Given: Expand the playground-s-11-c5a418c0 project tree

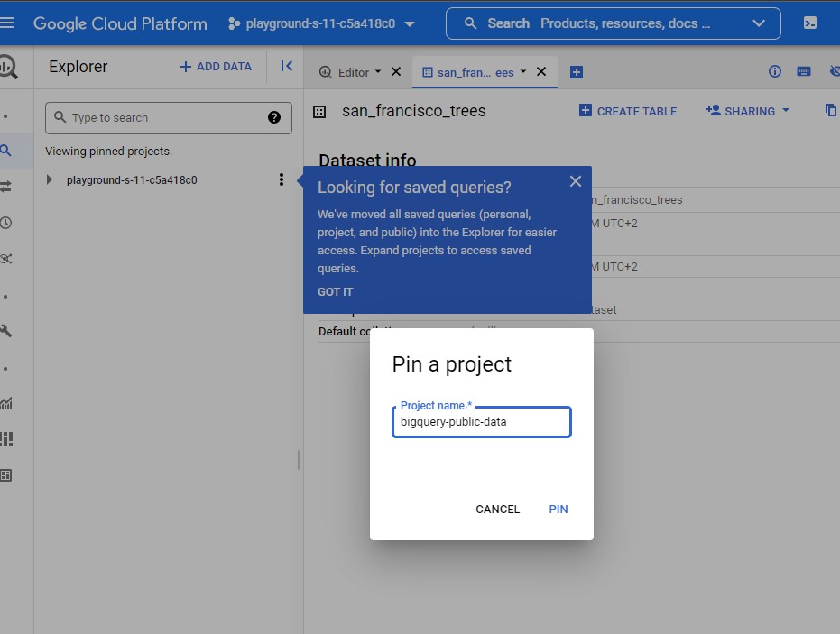Looking at the screenshot, I should 50,180.
